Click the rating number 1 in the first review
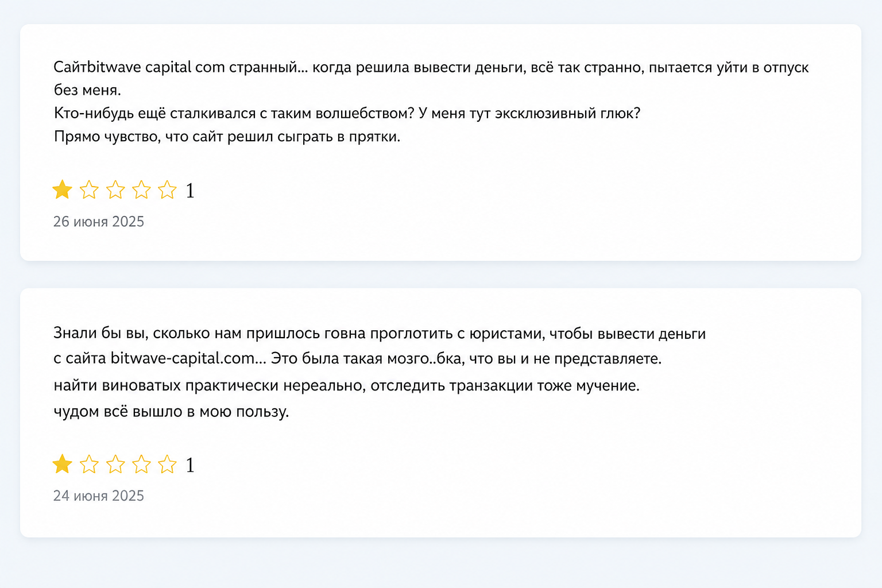882x588 pixels. point(190,191)
